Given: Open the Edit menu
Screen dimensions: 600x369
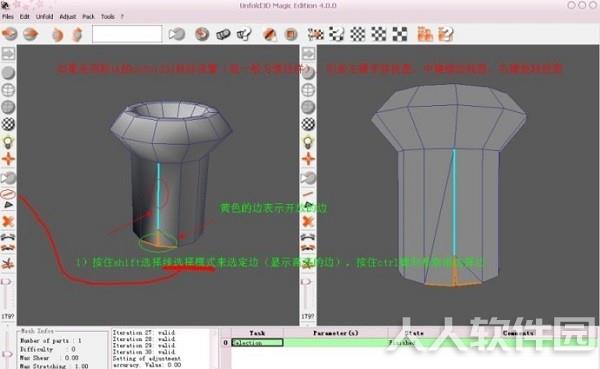Looking at the screenshot, I should [25, 16].
